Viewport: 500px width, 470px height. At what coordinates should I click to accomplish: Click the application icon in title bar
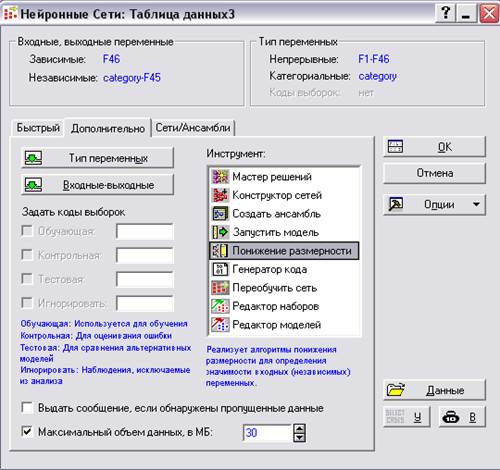[10, 14]
